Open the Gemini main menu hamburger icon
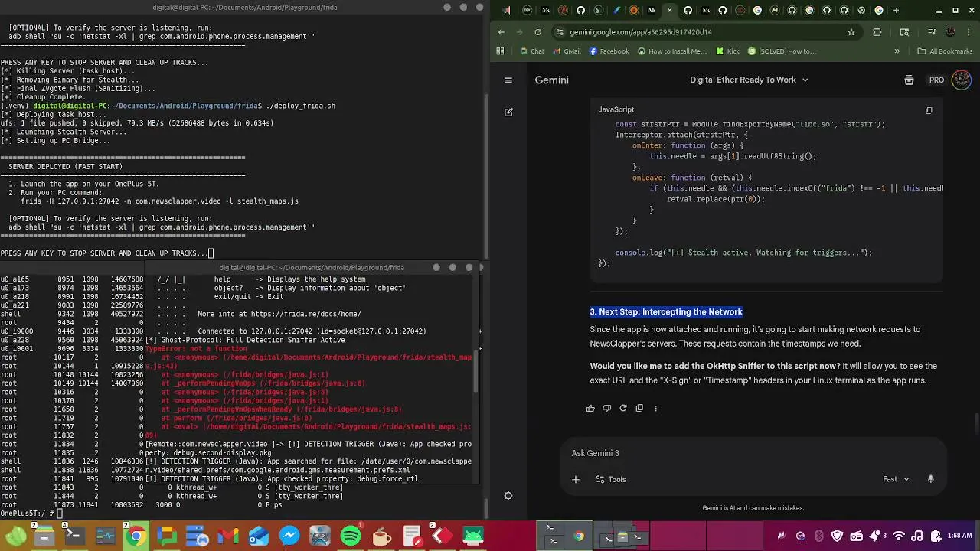 coord(508,80)
